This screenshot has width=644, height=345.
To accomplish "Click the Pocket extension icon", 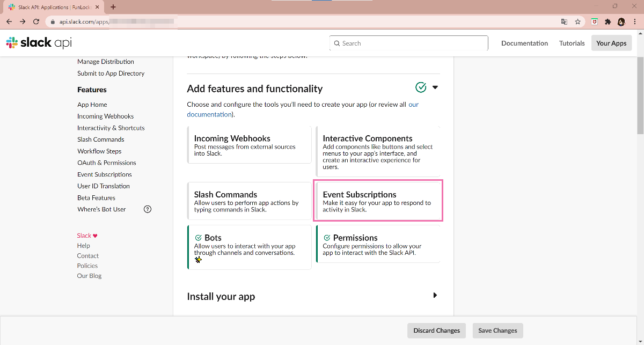I will 595,21.
